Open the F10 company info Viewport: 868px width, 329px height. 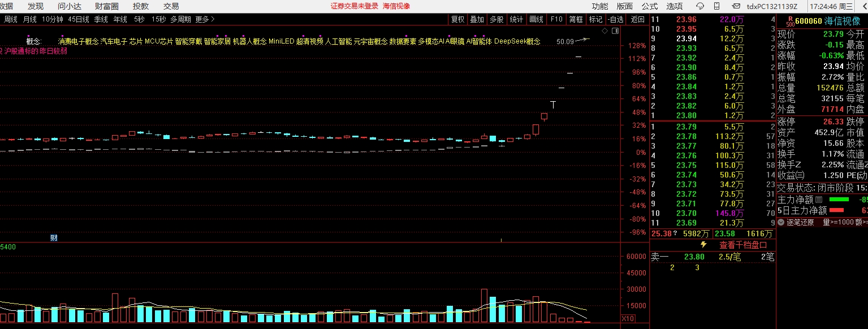click(x=556, y=19)
